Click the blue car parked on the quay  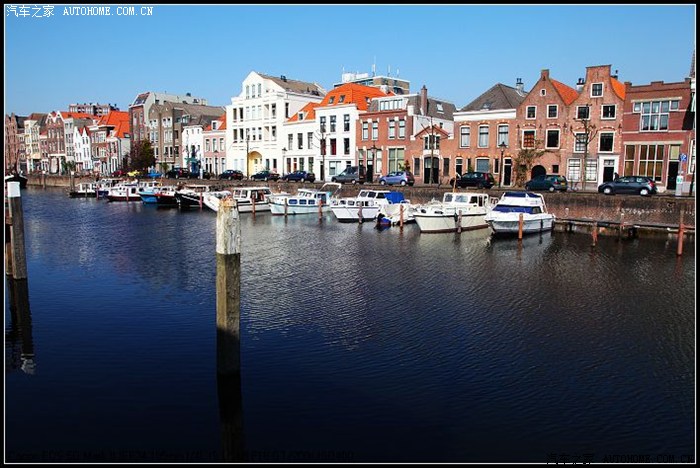(x=397, y=178)
